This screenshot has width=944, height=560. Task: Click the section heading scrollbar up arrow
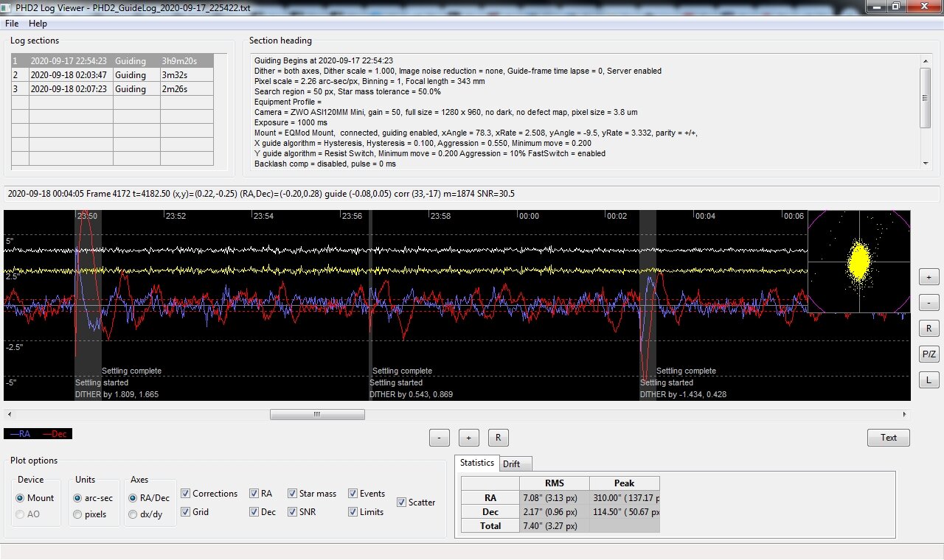926,61
